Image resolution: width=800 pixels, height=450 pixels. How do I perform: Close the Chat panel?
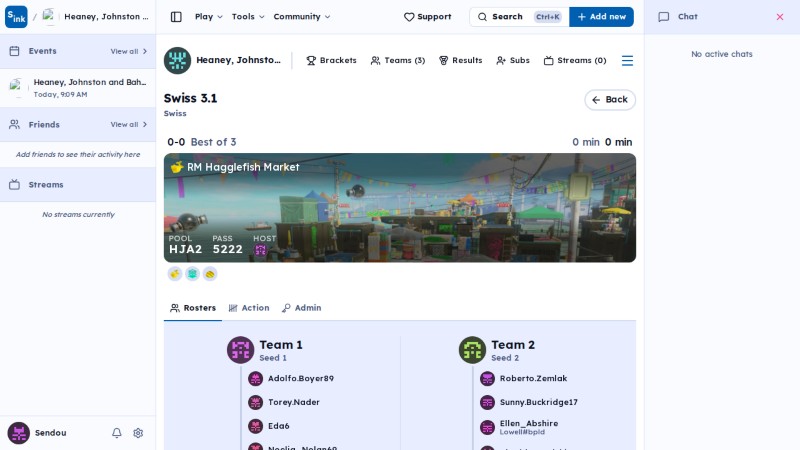pyautogui.click(x=780, y=17)
